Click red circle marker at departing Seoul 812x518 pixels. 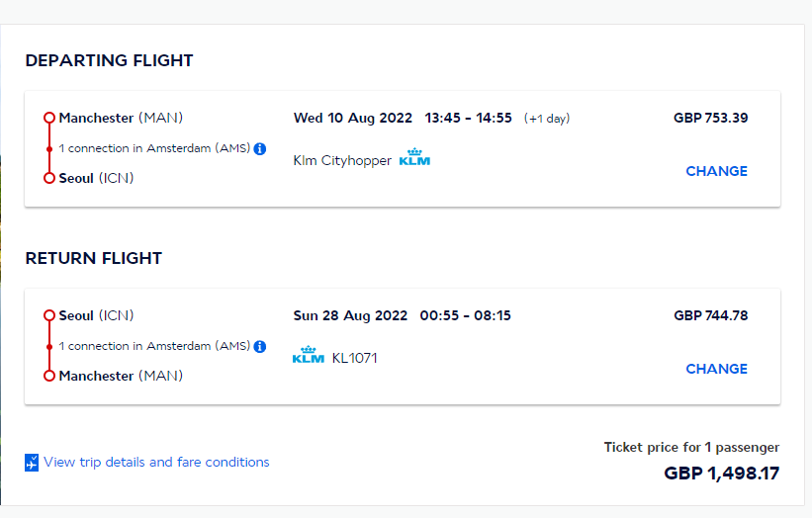tap(48, 178)
